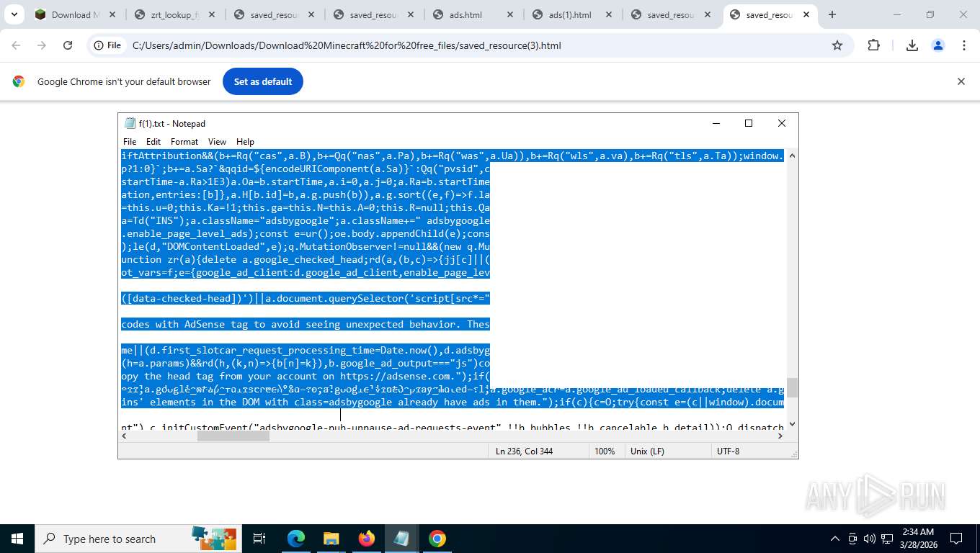Click the Notepad vertical scrollbar thumb
The height and width of the screenshot is (553, 980).
tap(792, 387)
